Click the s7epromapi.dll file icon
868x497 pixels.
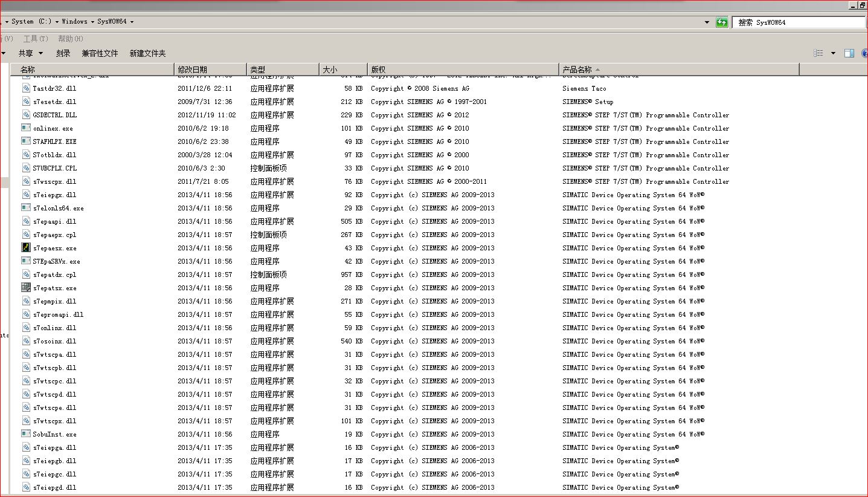point(26,314)
